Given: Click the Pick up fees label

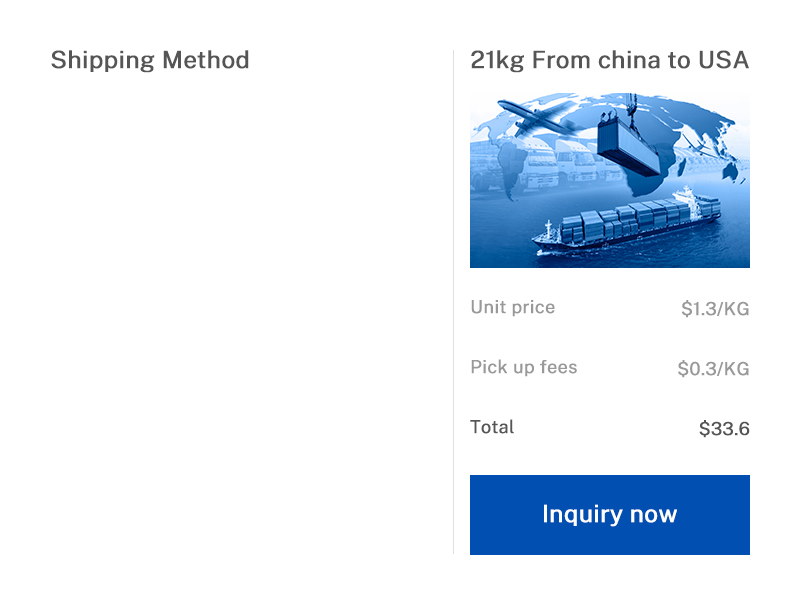Looking at the screenshot, I should (x=524, y=367).
